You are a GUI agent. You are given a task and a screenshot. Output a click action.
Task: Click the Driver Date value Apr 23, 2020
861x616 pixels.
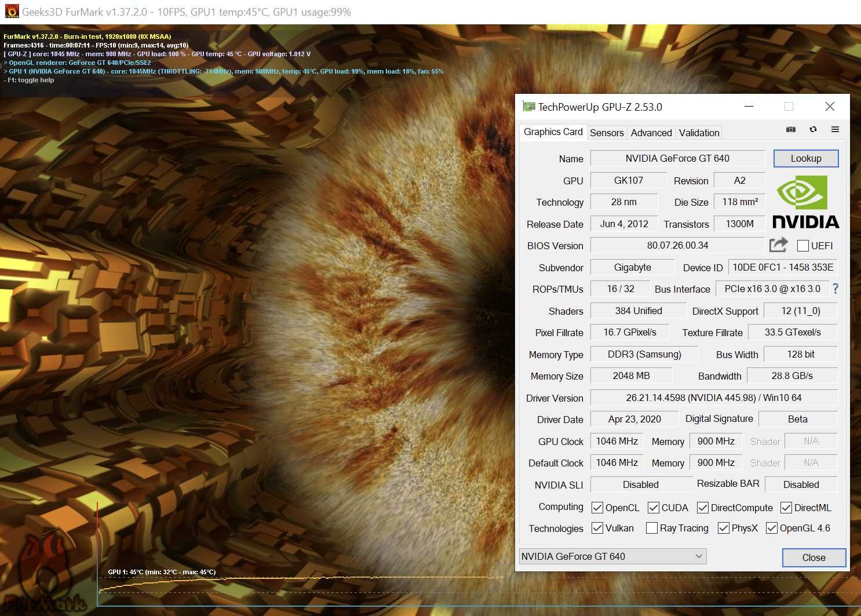coord(634,419)
